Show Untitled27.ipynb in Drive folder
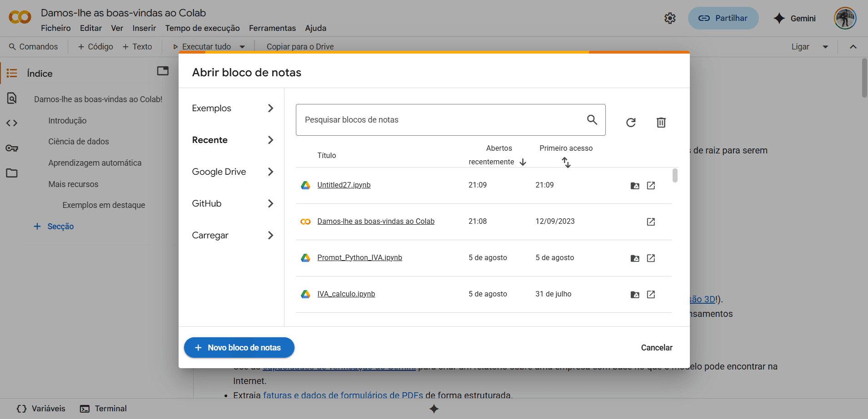Image resolution: width=868 pixels, height=419 pixels. 635,185
